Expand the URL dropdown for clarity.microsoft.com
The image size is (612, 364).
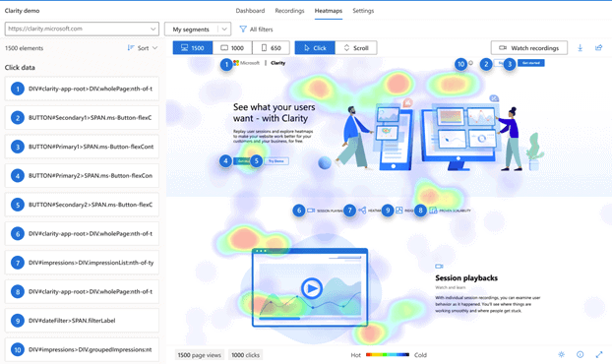153,29
